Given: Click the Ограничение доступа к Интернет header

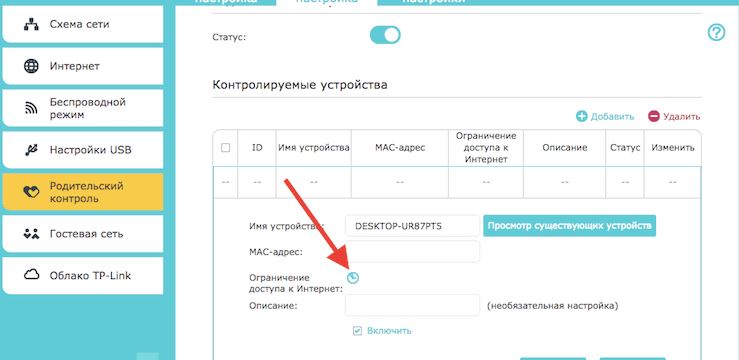Looking at the screenshot, I should click(x=486, y=148).
